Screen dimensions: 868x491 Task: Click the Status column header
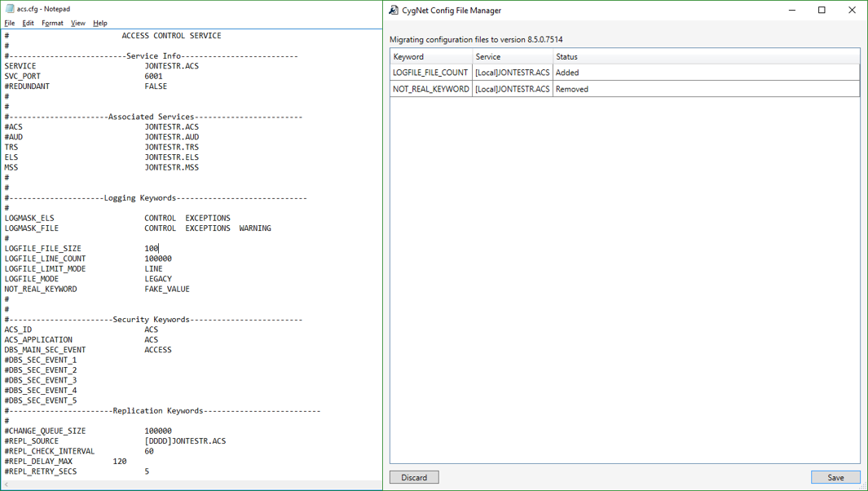[705, 57]
